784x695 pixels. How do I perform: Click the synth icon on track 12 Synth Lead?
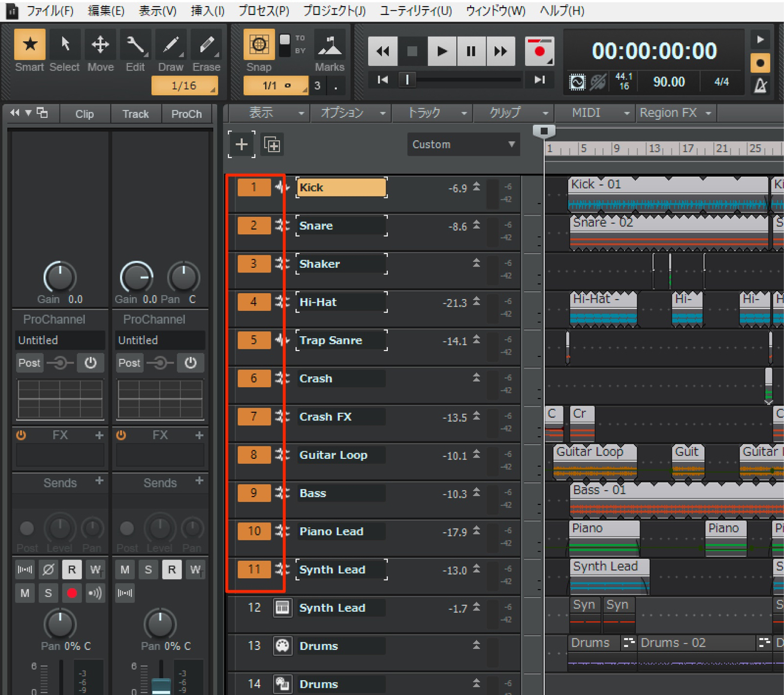pyautogui.click(x=282, y=608)
